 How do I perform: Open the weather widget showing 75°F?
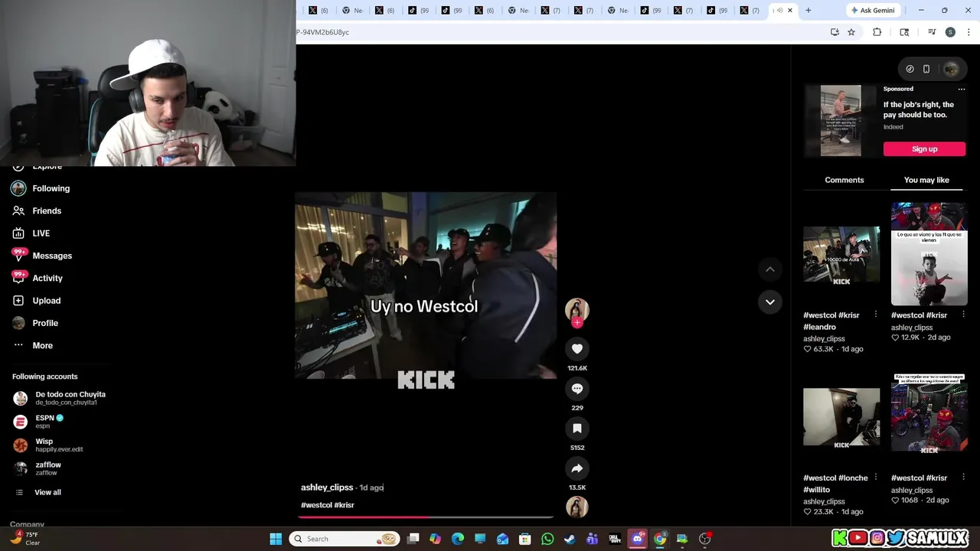24,539
